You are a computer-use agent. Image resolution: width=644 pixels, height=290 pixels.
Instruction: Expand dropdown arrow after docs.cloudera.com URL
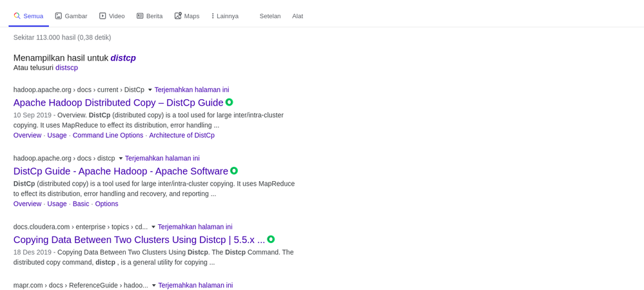pyautogui.click(x=153, y=227)
